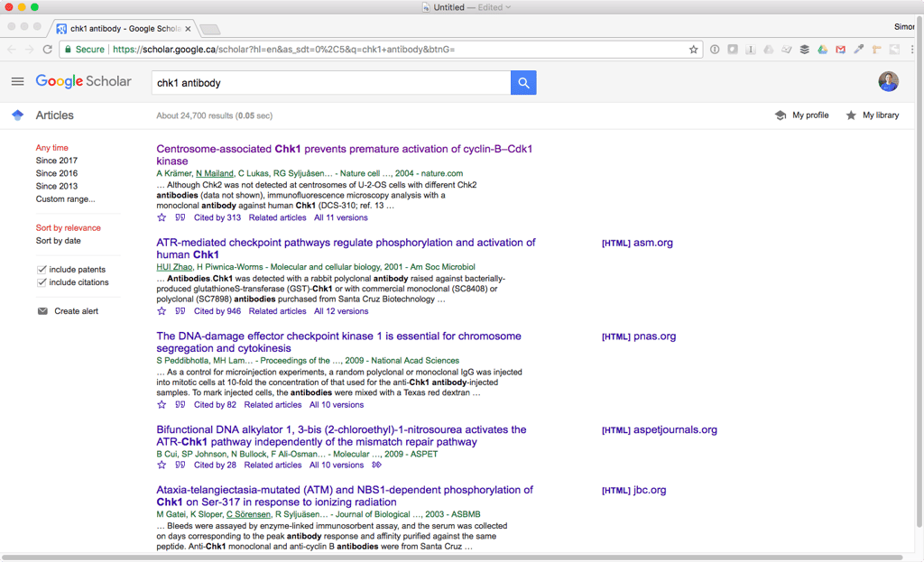Go back using the browser back arrow

coord(12,50)
